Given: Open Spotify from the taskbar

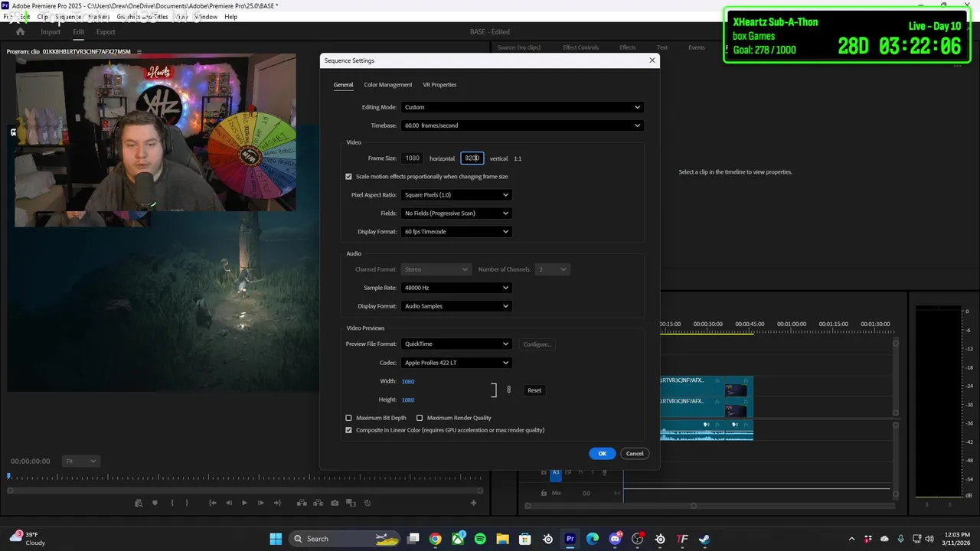Looking at the screenshot, I should [x=480, y=539].
